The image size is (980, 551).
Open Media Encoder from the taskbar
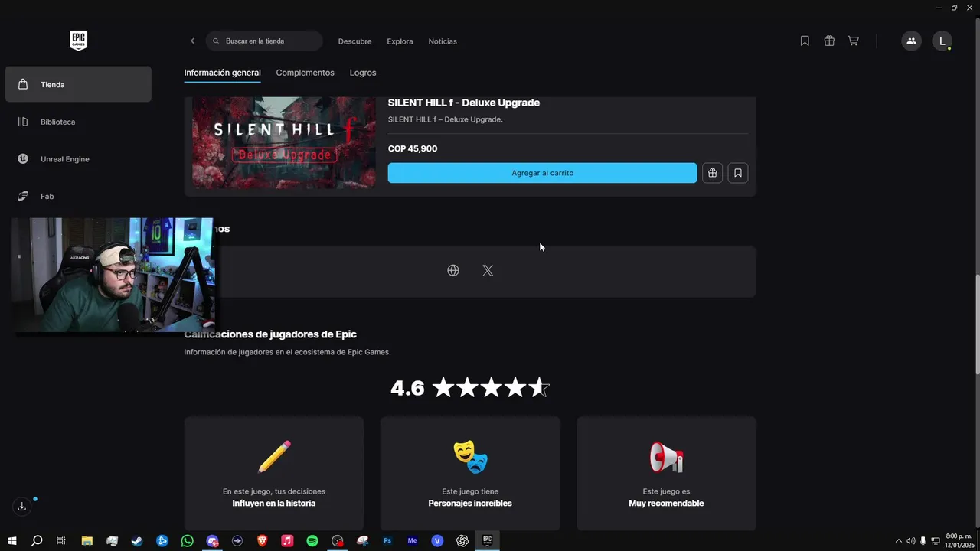tap(413, 540)
